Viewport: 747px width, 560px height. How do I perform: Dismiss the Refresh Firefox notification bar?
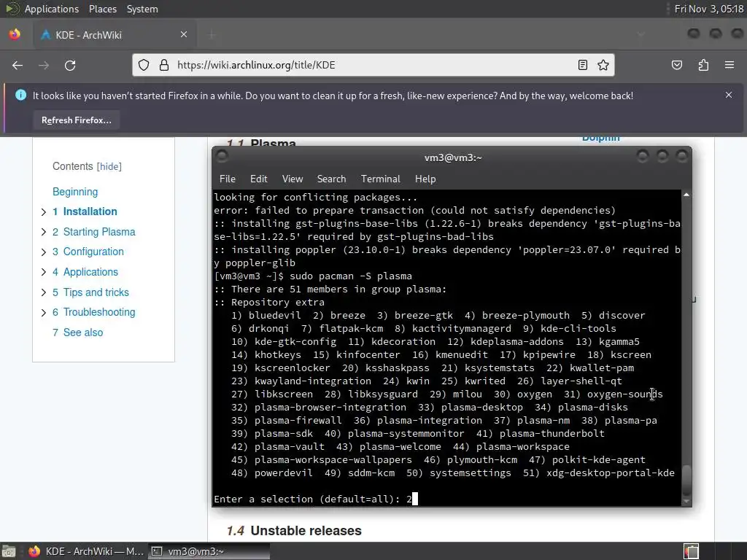click(729, 95)
